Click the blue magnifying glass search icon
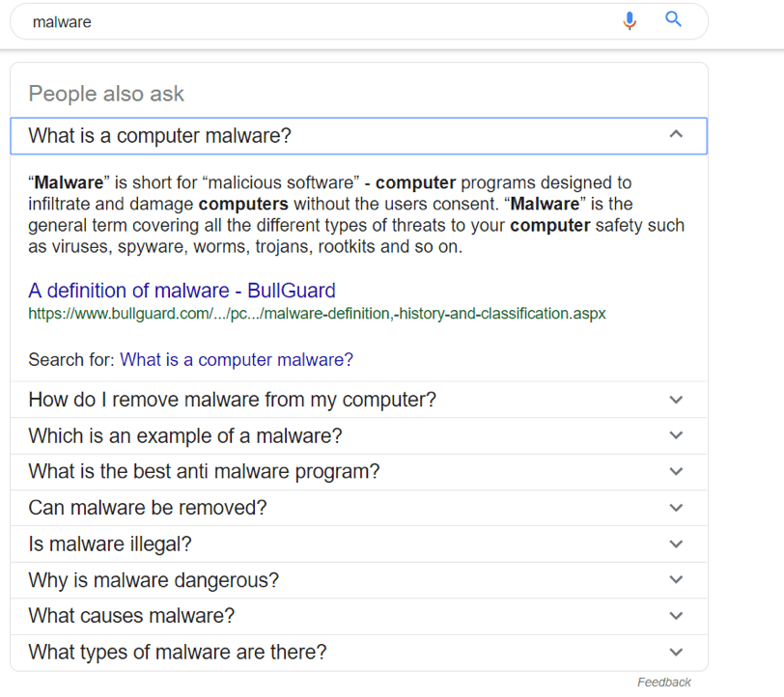 [x=674, y=19]
